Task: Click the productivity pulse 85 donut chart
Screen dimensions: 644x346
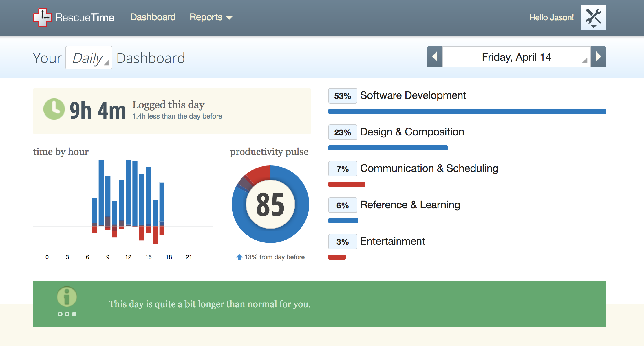Action: click(x=270, y=204)
